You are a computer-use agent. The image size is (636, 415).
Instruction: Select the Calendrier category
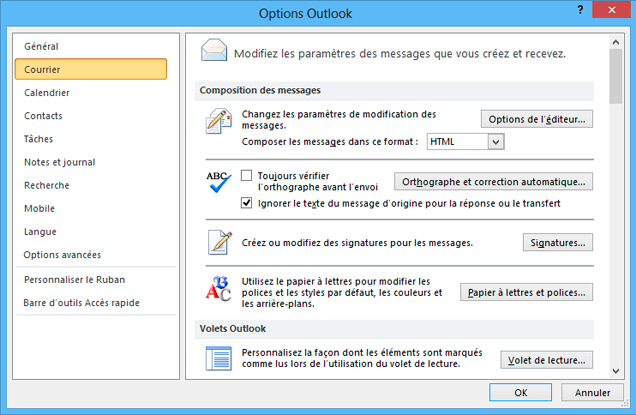tap(47, 93)
